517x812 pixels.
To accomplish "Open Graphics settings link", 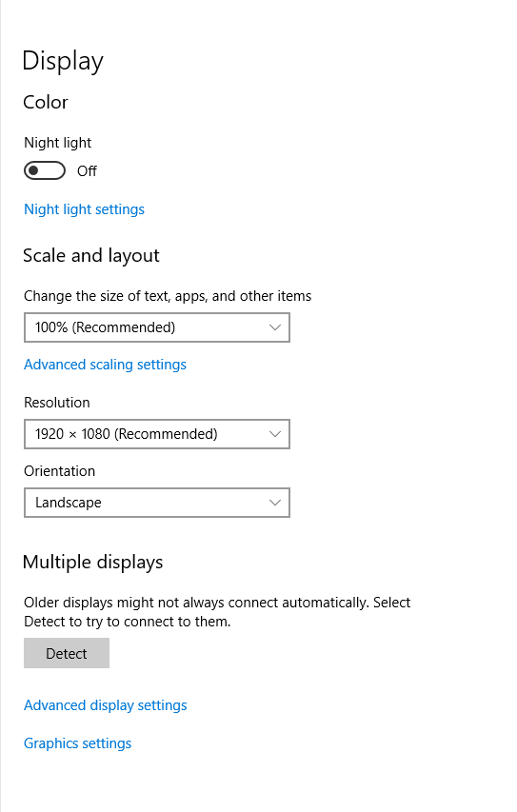I will (78, 743).
